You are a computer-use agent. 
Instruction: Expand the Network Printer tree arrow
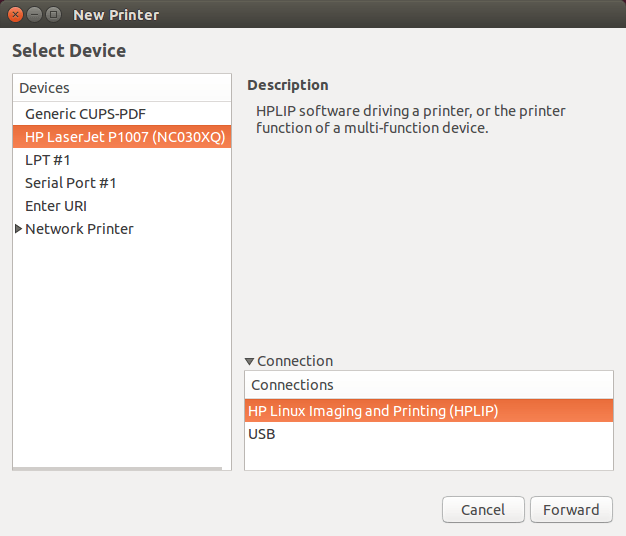coord(18,229)
